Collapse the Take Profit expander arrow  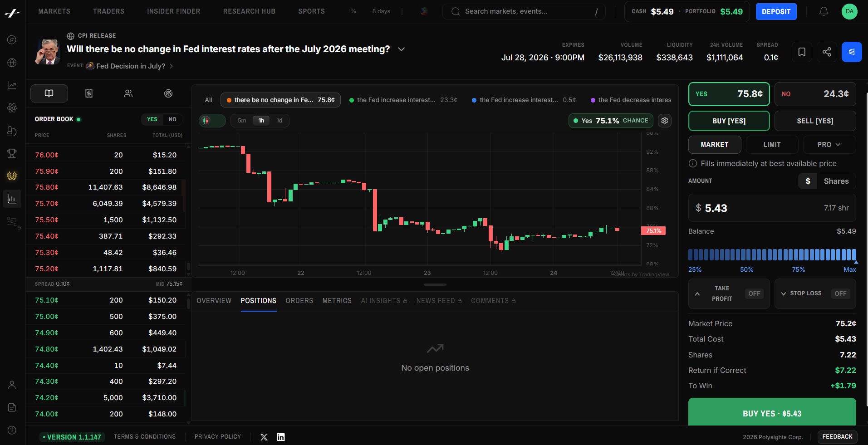pyautogui.click(x=697, y=294)
